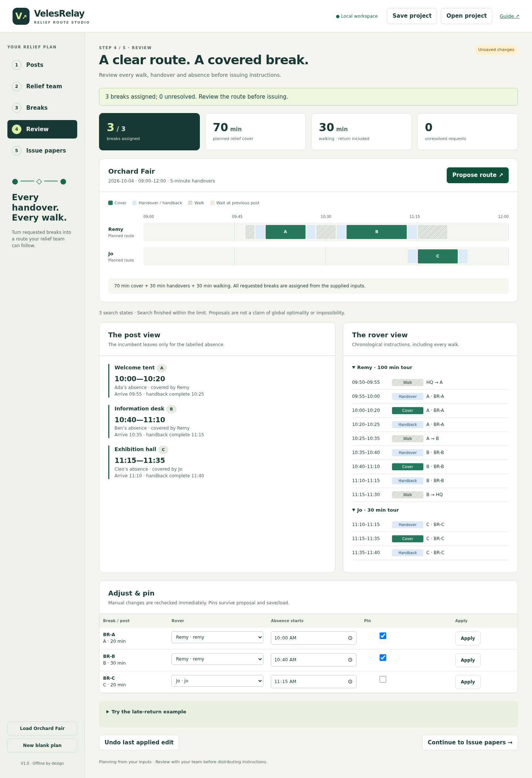This screenshot has width=532, height=778.
Task: Click the C badge beside Exhibition hall
Action: (x=163, y=450)
